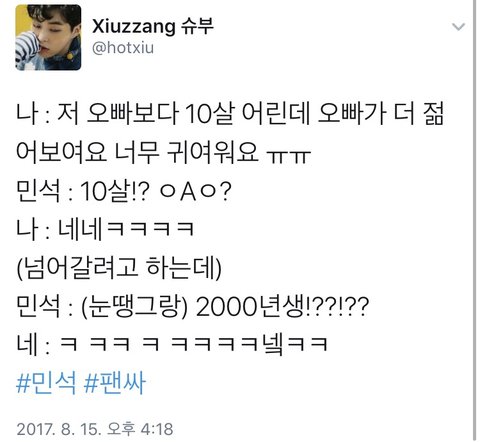Click the parenthetical (넘어갈려고 하는데) line

[119, 269]
